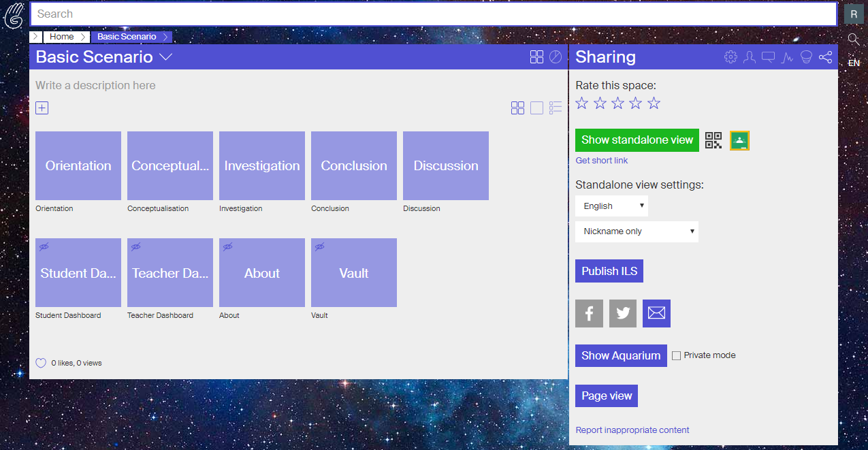The image size is (868, 450).
Task: Switch items to list view layout
Action: click(556, 108)
